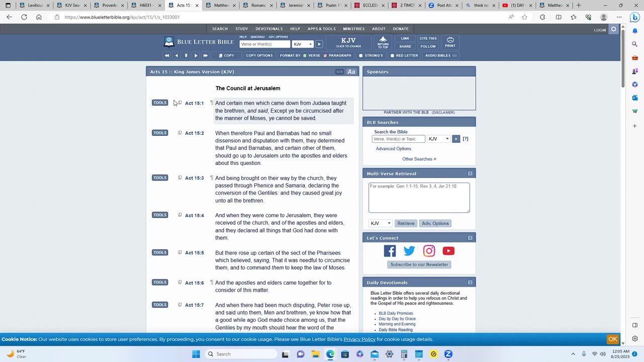
Task: Go to previous book with double-left arrow
Action: (x=167, y=55)
